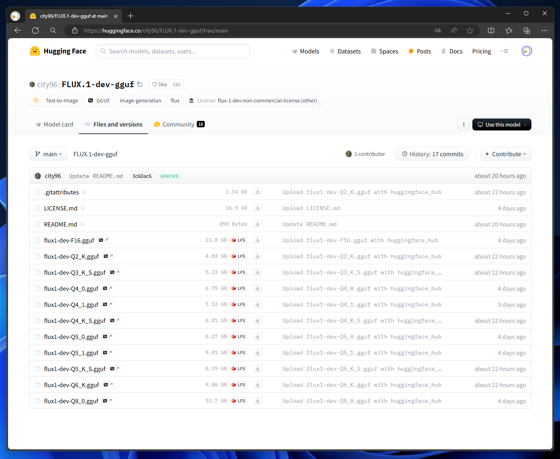Click the like count 180
The width and height of the screenshot is (560, 459).
click(x=176, y=85)
